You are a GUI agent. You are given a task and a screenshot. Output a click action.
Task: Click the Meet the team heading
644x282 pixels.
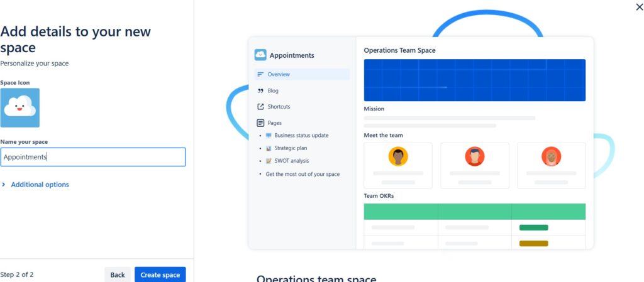[x=384, y=135]
